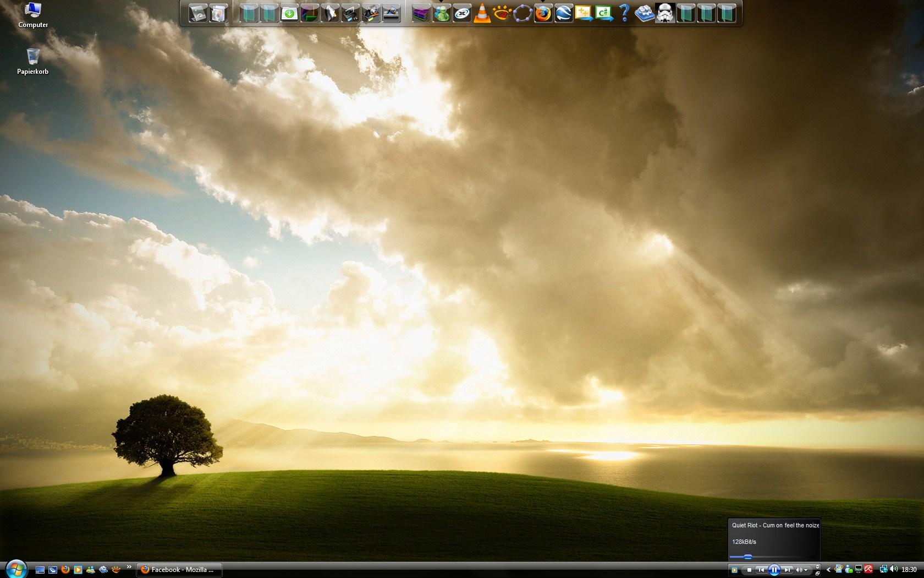This screenshot has height=578, width=924.
Task: Mute the Media Player volume
Action: [800, 570]
